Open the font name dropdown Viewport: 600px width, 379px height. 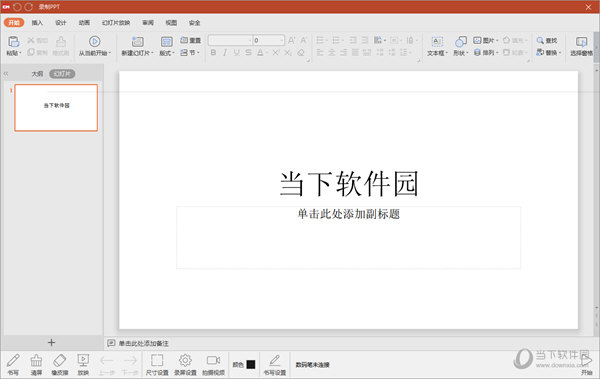(250, 41)
